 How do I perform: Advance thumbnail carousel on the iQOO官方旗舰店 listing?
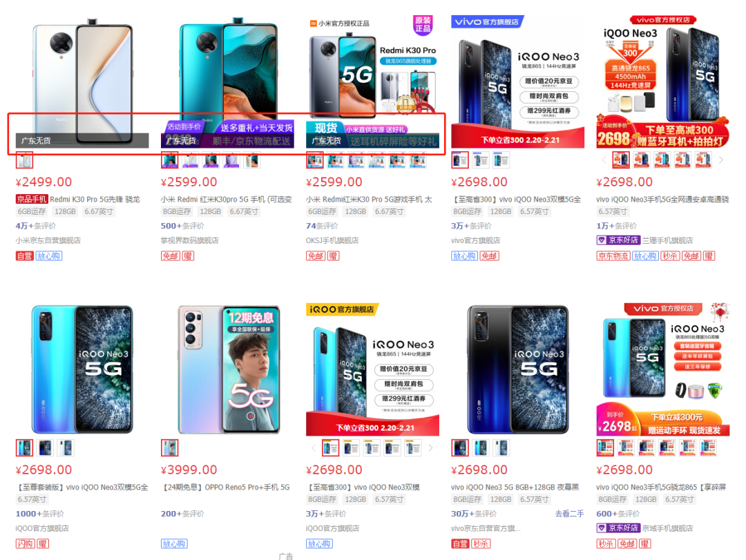click(x=430, y=448)
